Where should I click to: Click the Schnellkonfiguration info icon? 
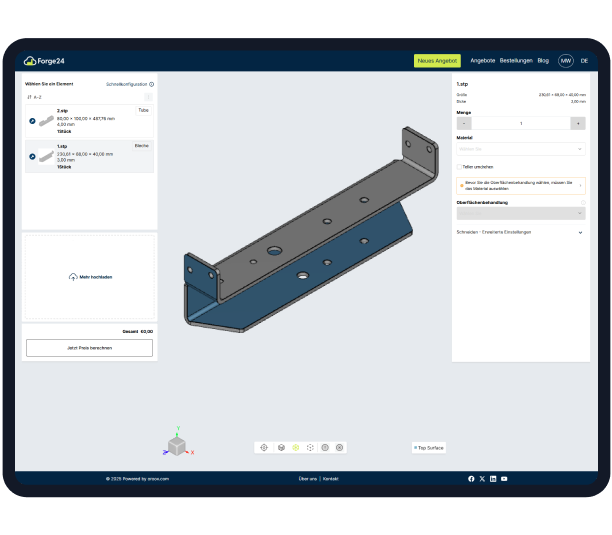[x=152, y=84]
